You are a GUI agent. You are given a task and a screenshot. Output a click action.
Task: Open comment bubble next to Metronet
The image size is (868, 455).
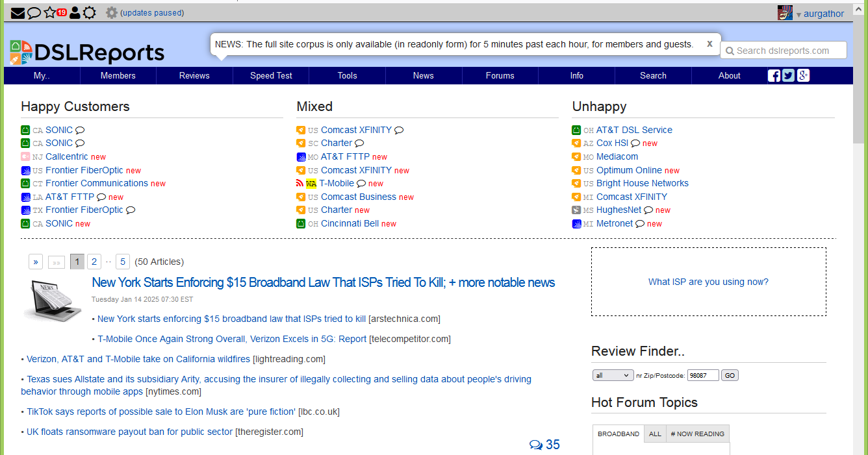640,224
